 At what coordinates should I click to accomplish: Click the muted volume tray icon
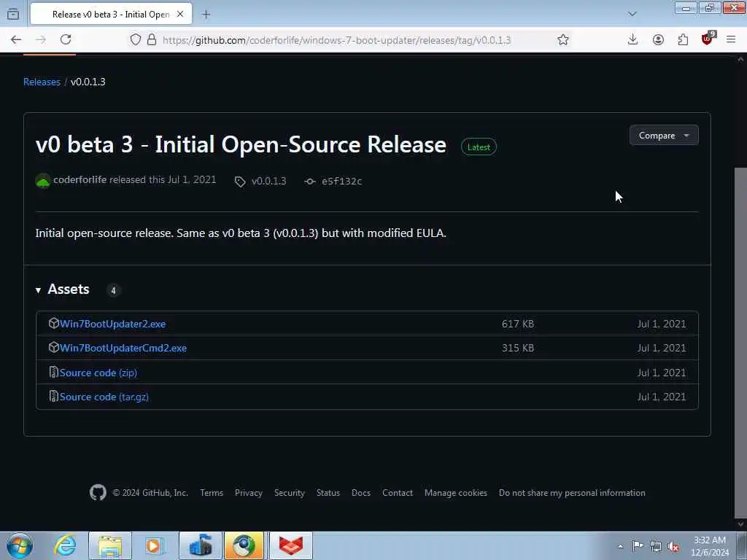[673, 546]
